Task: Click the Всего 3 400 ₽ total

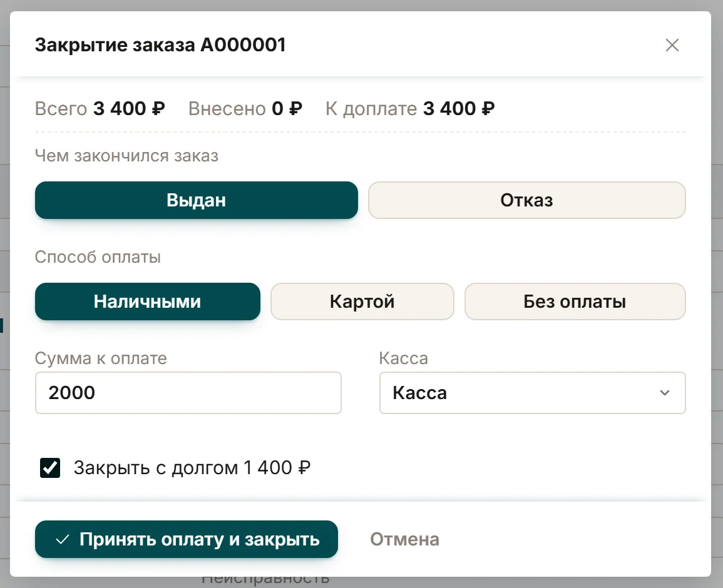Action: (100, 109)
